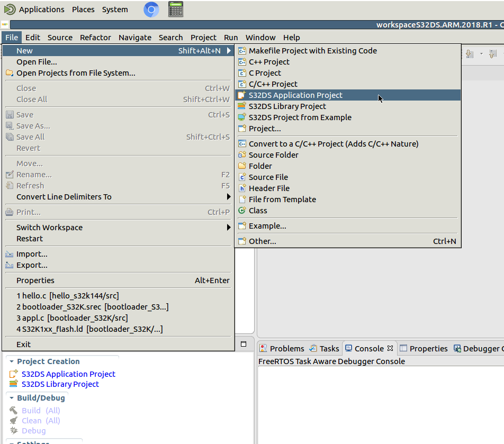
Task: Click Clean (All) dashboard link
Action: (x=41, y=421)
